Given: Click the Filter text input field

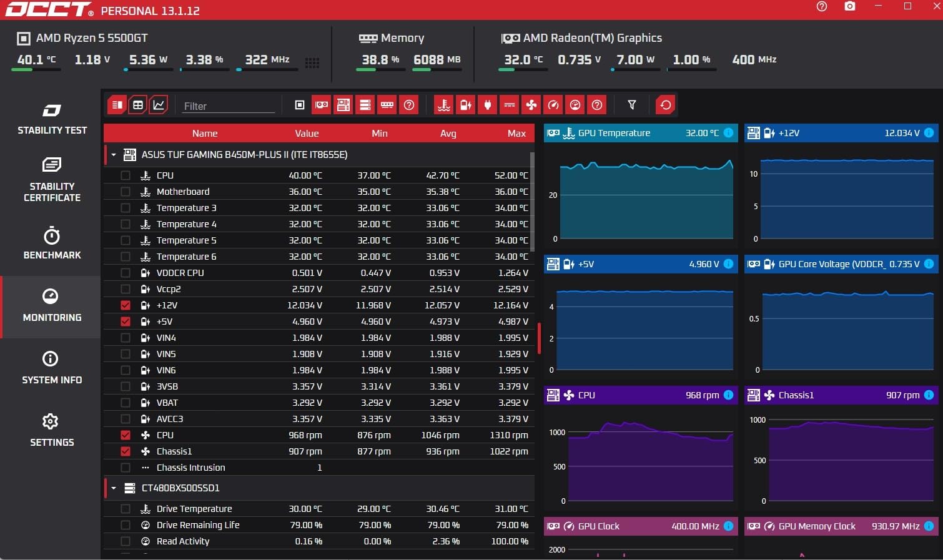Looking at the screenshot, I should coord(228,106).
